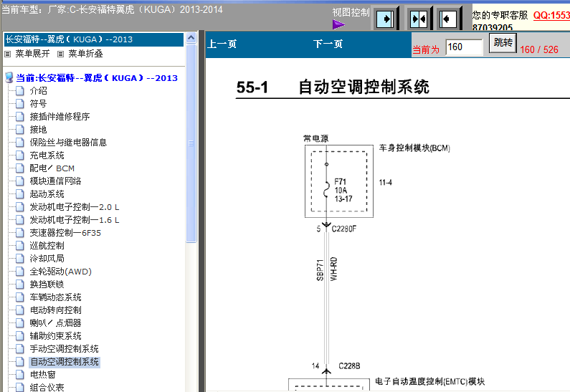Viewport: 570px width, 392px height.
Task: Click the left panel scrollbar thumb
Action: tap(191, 143)
